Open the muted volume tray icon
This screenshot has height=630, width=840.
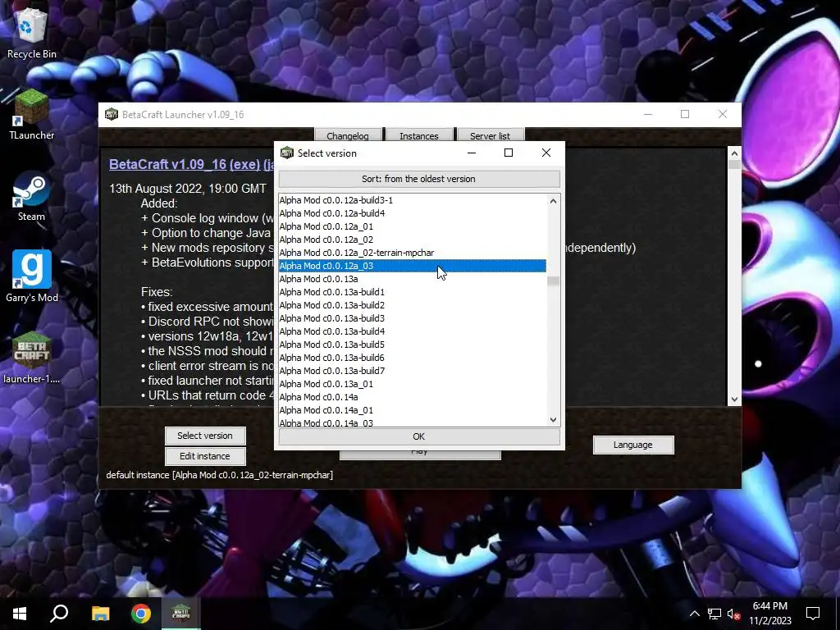733,614
